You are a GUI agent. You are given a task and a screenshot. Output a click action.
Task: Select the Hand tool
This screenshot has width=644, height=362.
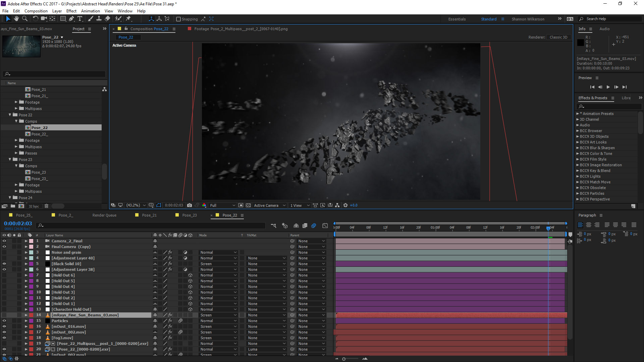16,19
